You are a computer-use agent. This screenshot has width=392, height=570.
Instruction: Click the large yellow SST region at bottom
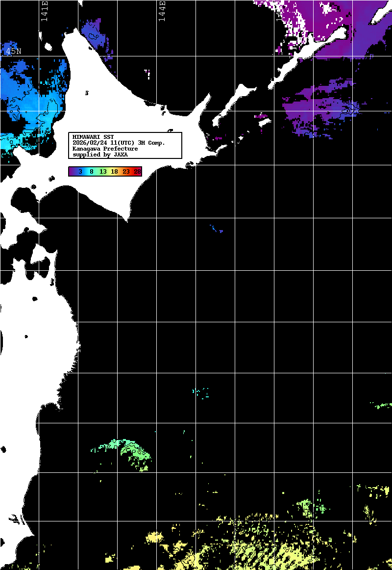[x=255, y=549]
